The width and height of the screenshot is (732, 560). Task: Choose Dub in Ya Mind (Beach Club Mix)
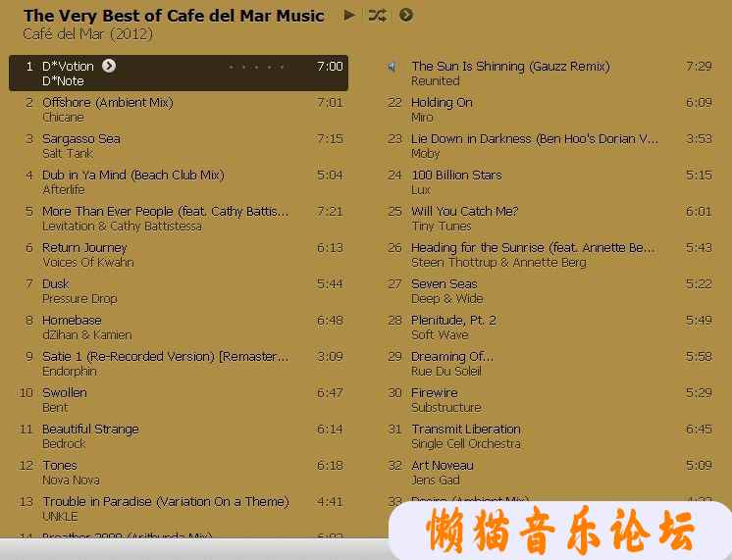pos(179,182)
